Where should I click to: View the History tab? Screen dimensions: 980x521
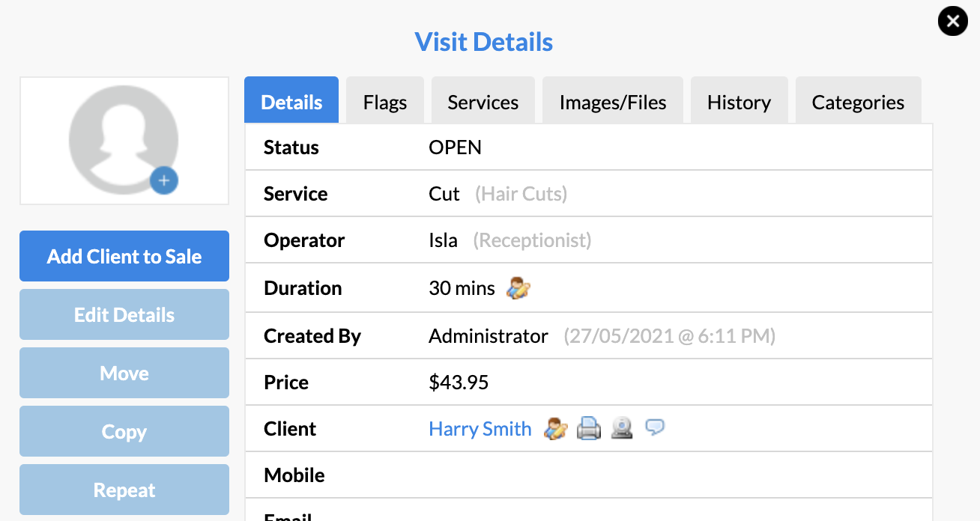pyautogui.click(x=739, y=101)
